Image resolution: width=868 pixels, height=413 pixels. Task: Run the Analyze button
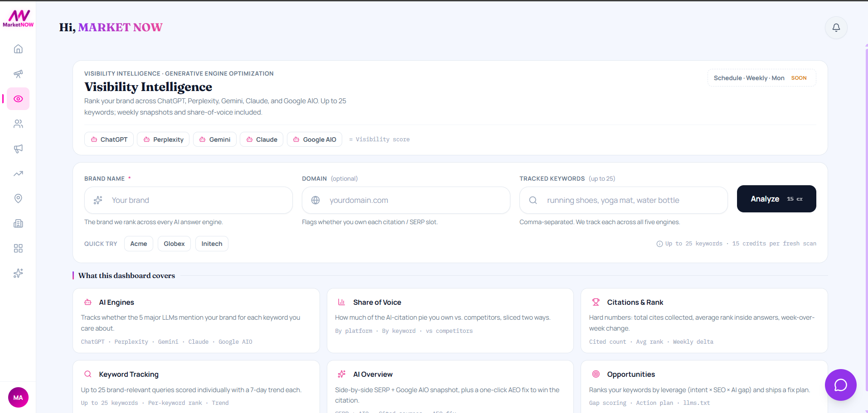click(776, 199)
